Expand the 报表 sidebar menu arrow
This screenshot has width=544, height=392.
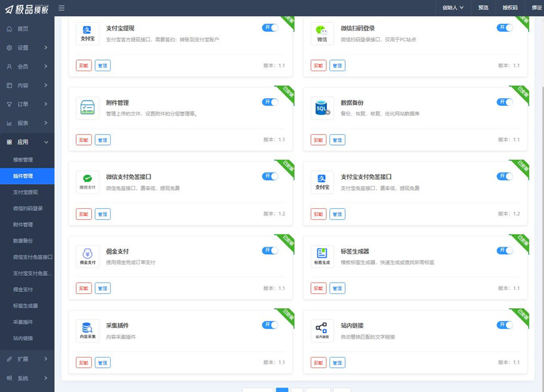46,123
